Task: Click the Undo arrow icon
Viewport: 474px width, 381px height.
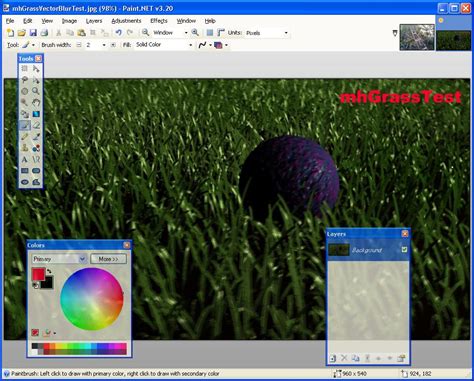Action: pyautogui.click(x=118, y=33)
